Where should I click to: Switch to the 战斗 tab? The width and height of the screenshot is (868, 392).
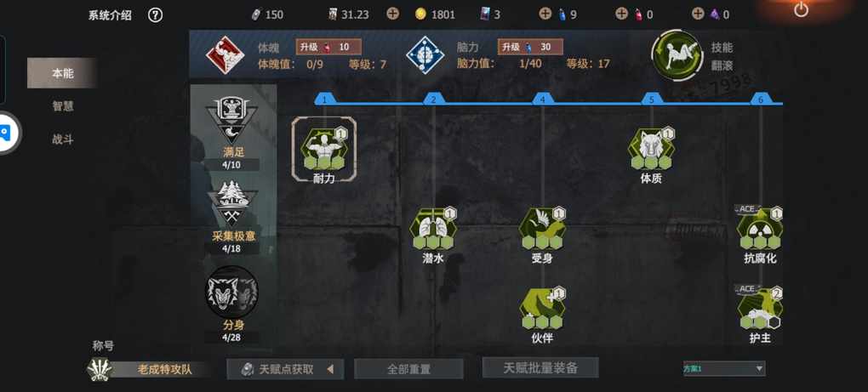coord(63,139)
